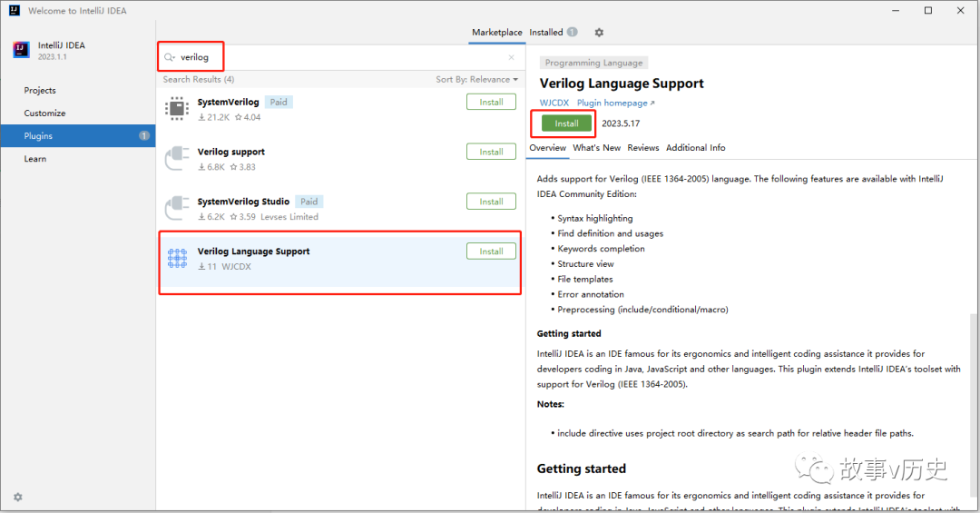Open the WJCDX vendor link
The image size is (980, 513).
point(554,103)
